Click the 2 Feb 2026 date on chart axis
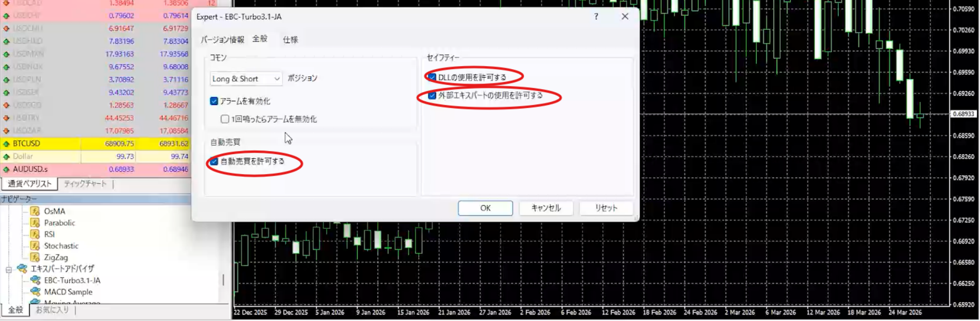The width and height of the screenshot is (980, 321). [535, 312]
